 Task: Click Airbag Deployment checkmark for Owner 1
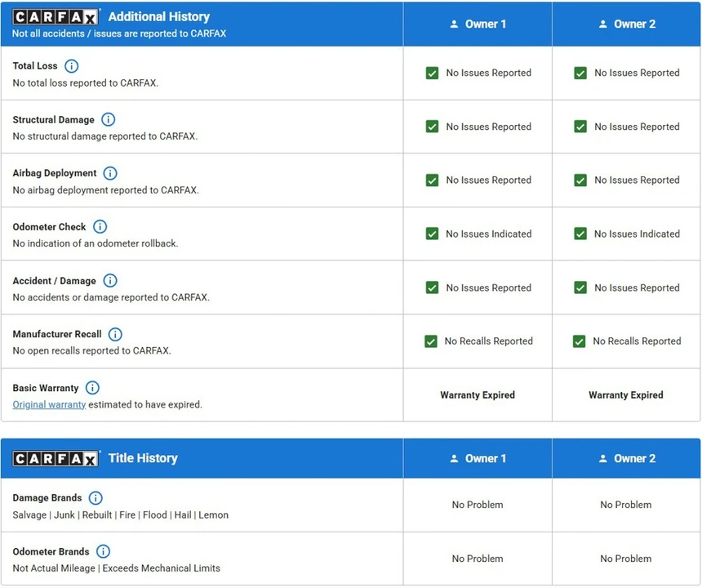(x=432, y=180)
